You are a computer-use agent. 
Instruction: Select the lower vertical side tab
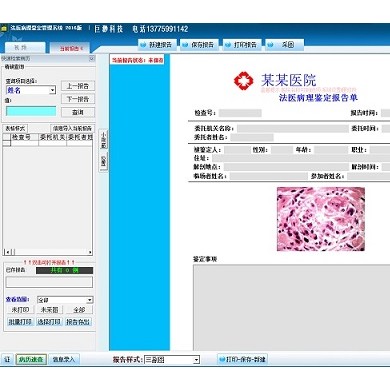pyautogui.click(x=103, y=161)
